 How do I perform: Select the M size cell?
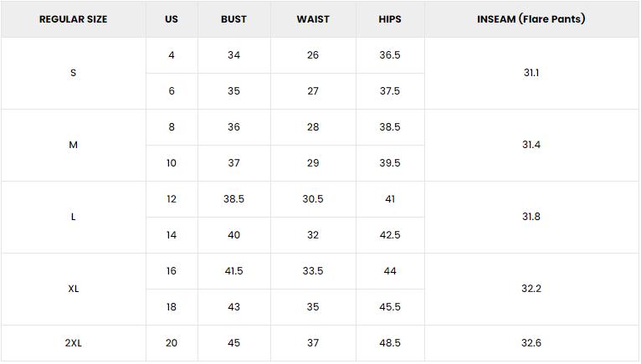pyautogui.click(x=73, y=145)
